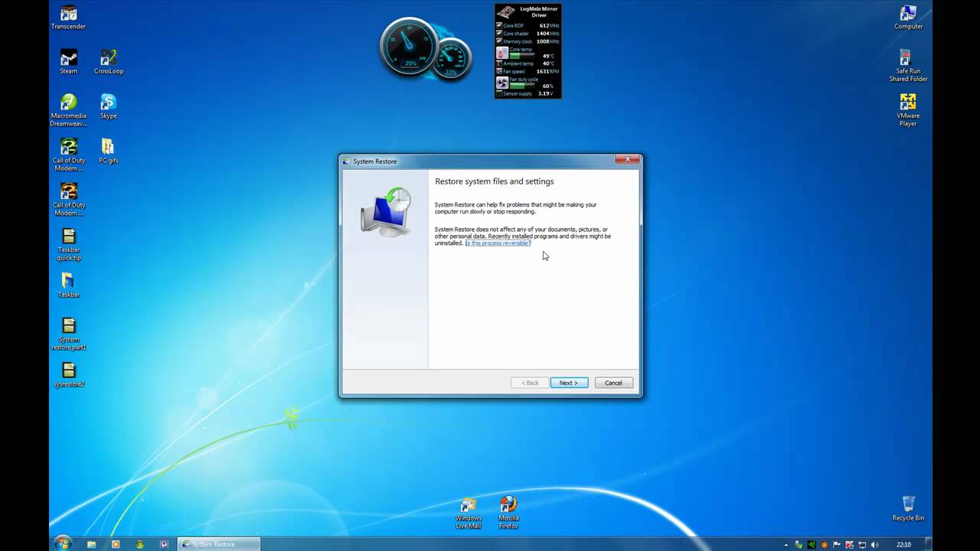Click the System Restore taskbar button
Screen dimensions: 980x551
(219, 544)
